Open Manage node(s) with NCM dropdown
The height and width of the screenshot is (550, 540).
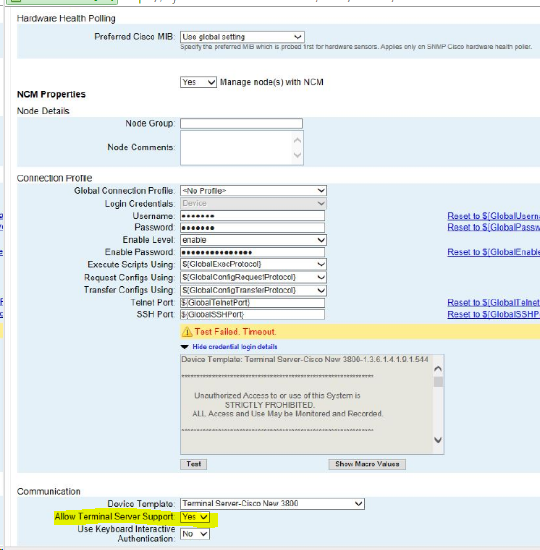click(x=198, y=82)
